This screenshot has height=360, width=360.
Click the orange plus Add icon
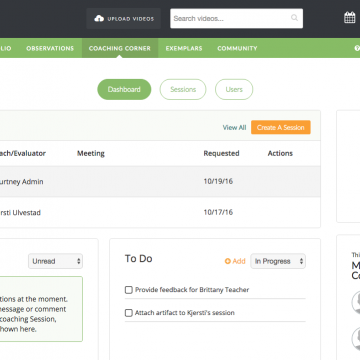(x=228, y=261)
